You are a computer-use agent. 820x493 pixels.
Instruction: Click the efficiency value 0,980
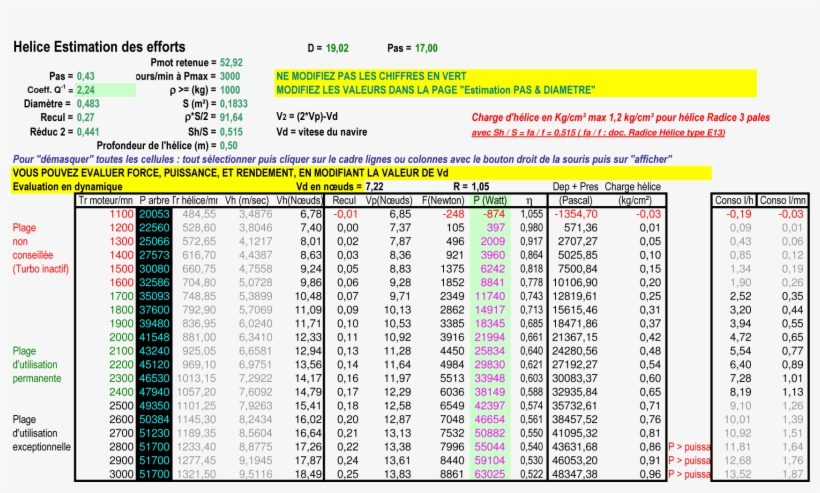[x=531, y=228]
